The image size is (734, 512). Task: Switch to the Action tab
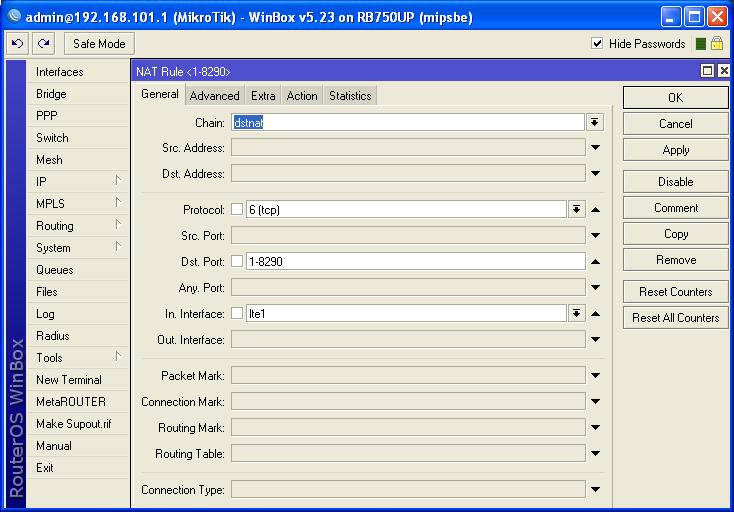click(302, 95)
